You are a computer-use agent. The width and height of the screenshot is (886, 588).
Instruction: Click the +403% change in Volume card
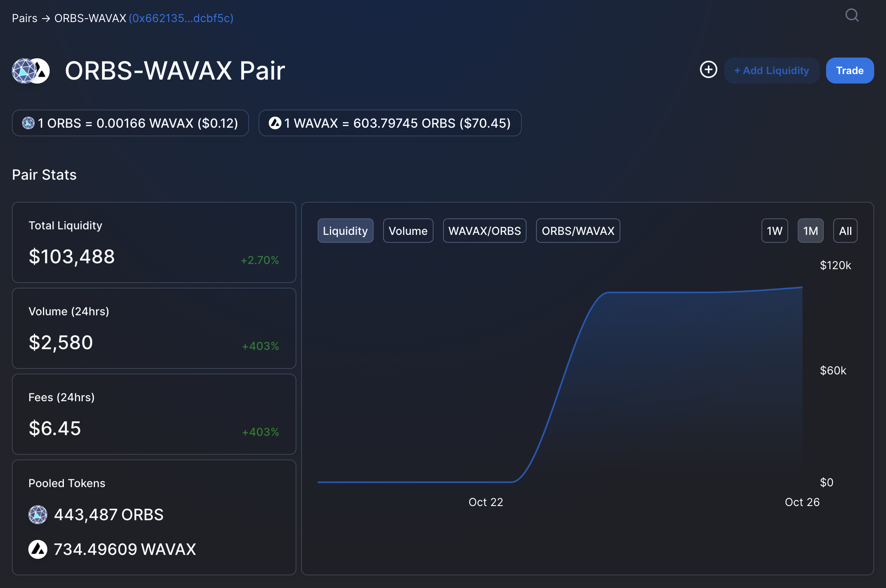point(260,346)
